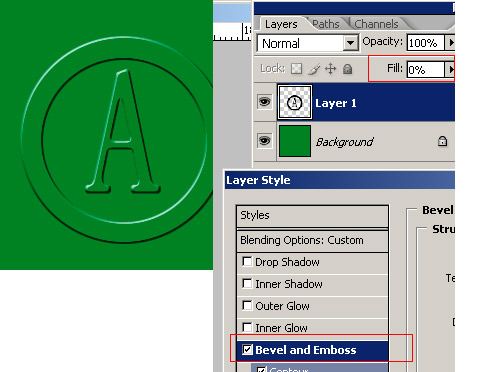The height and width of the screenshot is (372, 478).
Task: Select Blending Options: Custom entry
Action: coord(312,240)
